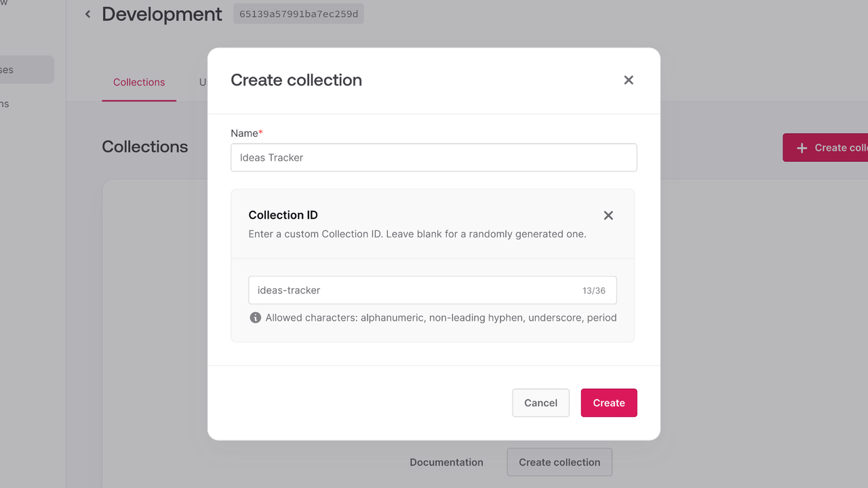
Task: Click the plus icon on the top Create collection button
Action: click(x=802, y=148)
